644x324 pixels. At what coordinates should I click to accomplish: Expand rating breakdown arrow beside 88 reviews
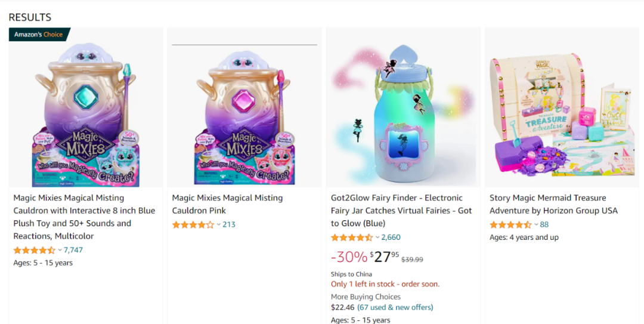tap(536, 225)
